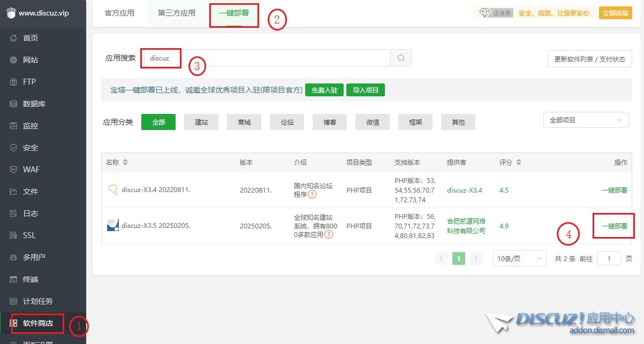Click the discuz-X3.5 application logo icon
Screen dimensions: 644x344
tap(112, 225)
